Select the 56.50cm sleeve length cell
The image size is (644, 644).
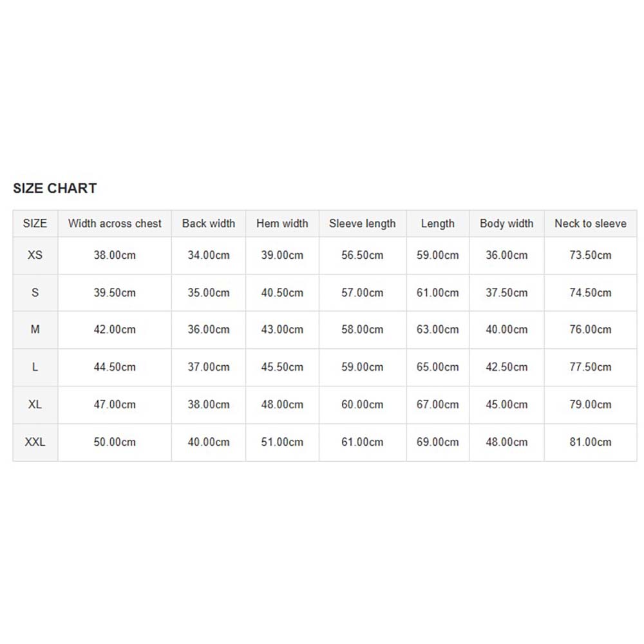(x=363, y=255)
